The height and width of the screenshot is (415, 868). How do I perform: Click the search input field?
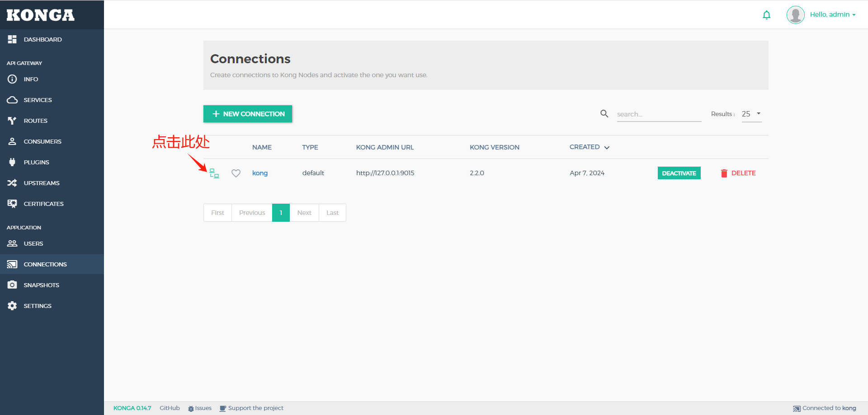click(x=659, y=114)
